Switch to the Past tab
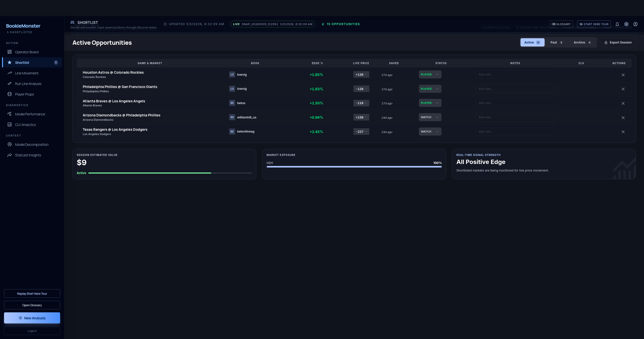Viewport: 644px width, 339px height. tap(556, 43)
